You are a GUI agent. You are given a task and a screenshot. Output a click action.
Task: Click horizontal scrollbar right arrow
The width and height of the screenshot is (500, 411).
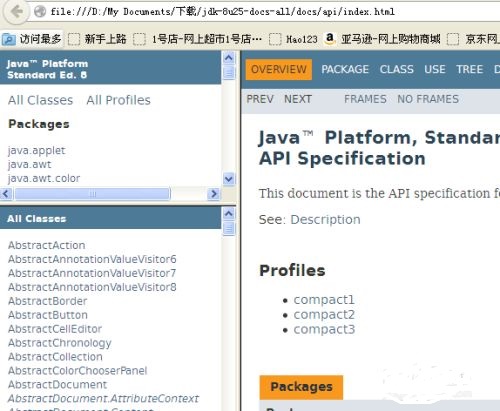[214, 194]
